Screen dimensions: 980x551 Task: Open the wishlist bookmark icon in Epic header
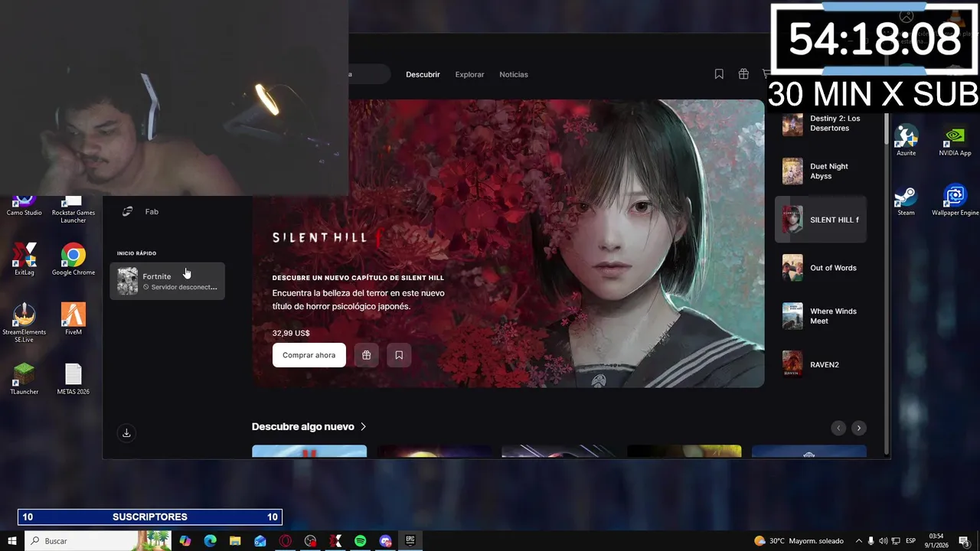click(719, 74)
